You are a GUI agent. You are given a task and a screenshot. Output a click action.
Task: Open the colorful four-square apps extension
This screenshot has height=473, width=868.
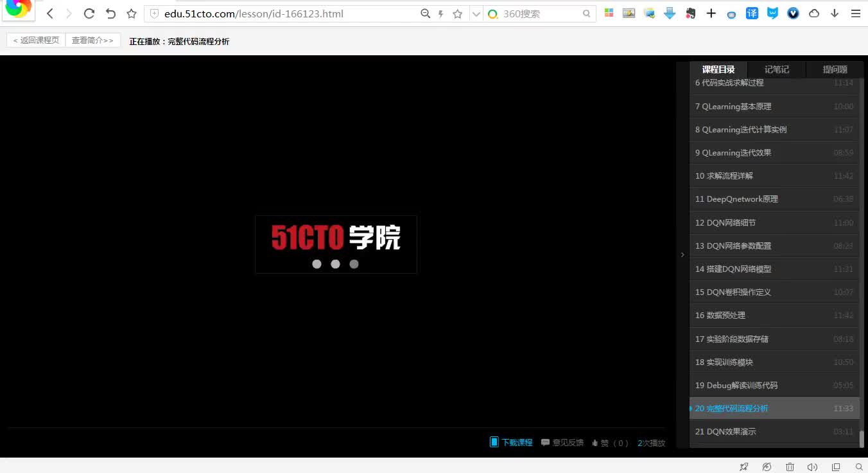pos(609,13)
